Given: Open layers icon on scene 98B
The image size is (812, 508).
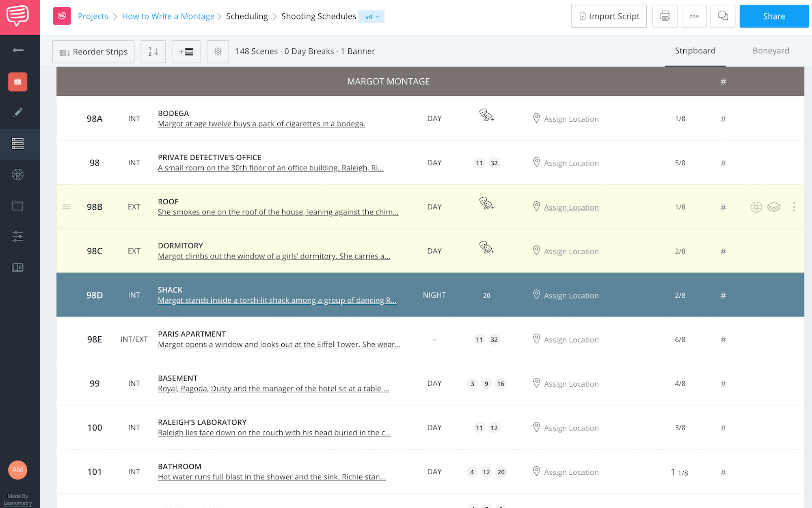Looking at the screenshot, I should point(774,207).
